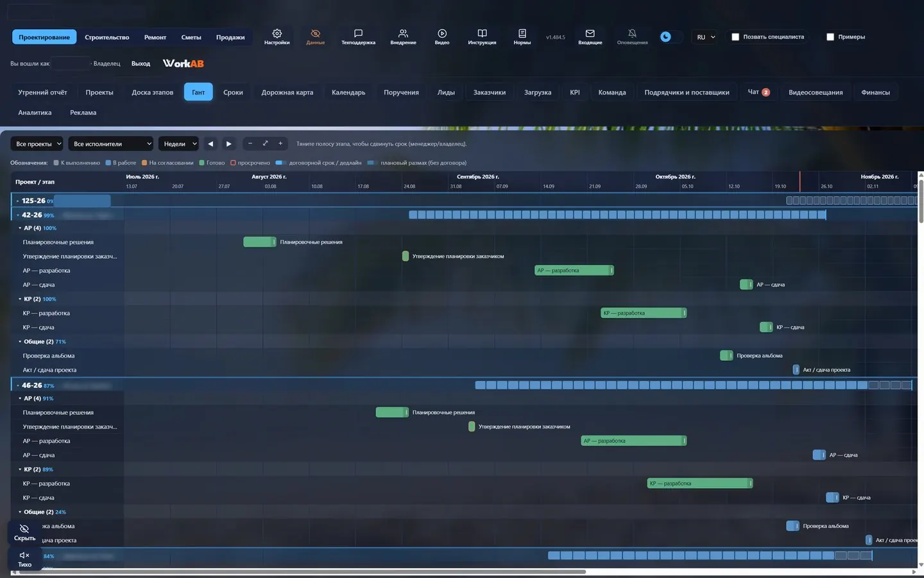Open the Финансы tab
The width and height of the screenshot is (924, 578).
point(875,92)
